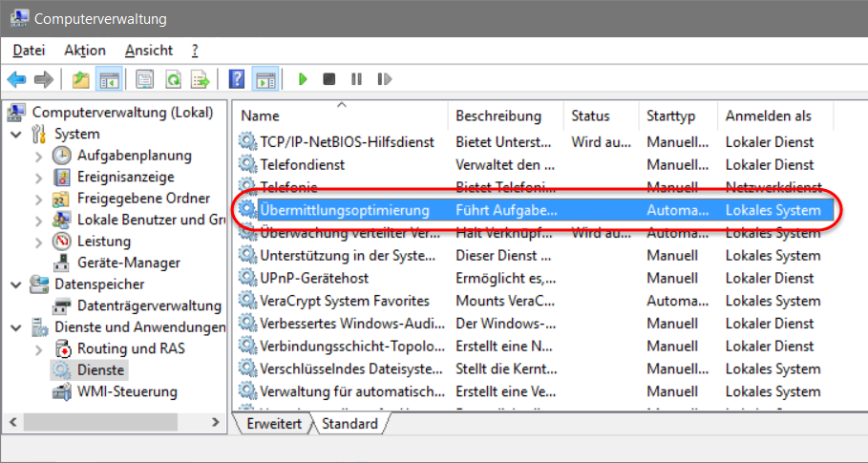Sort services by Name column header
868x463 pixels.
pos(340,116)
